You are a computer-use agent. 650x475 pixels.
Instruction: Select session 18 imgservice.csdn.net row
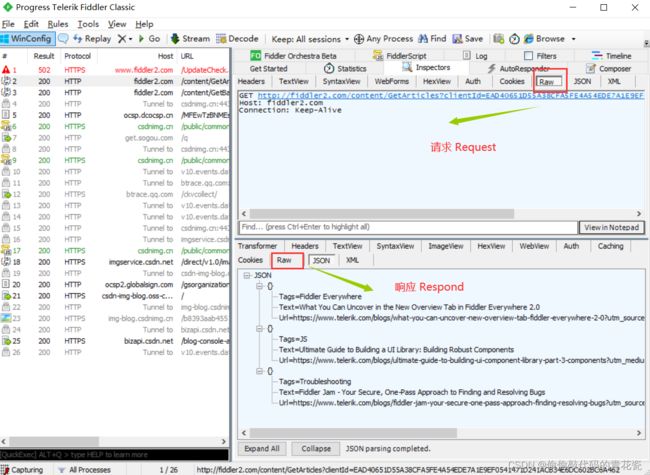(114, 262)
